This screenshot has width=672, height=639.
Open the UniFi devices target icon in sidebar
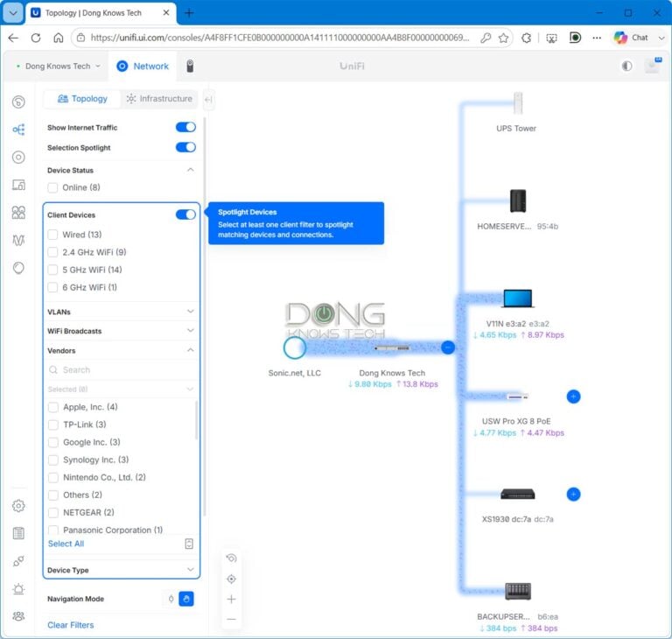coord(18,158)
